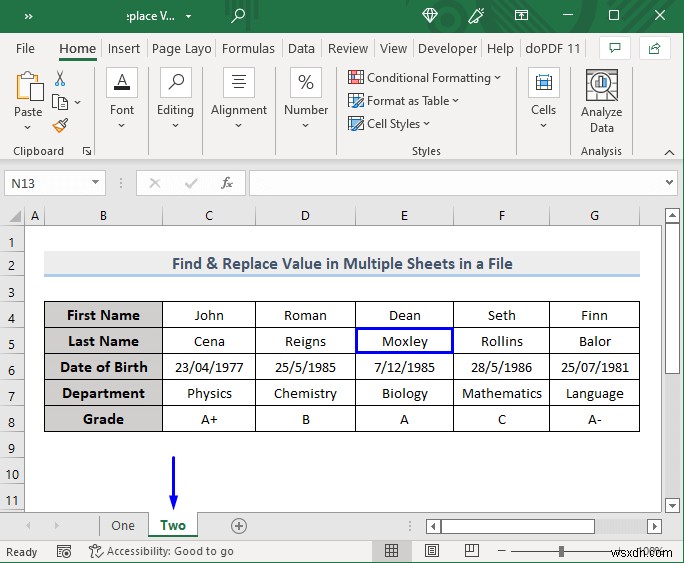The height and width of the screenshot is (563, 684).
Task: Expand the Paste options arrow
Action: click(27, 127)
